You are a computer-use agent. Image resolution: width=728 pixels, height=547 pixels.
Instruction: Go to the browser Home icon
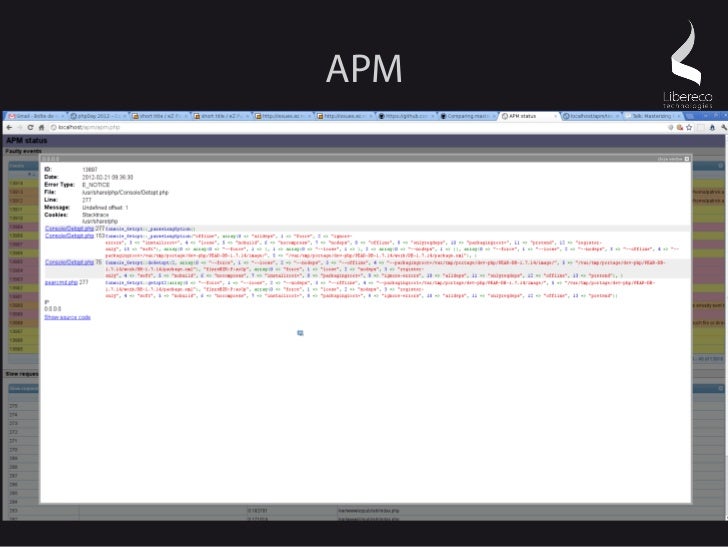[41, 127]
